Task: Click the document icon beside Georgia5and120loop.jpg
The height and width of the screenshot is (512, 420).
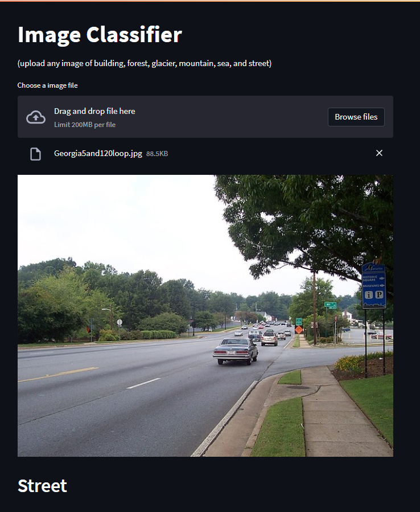Action: click(x=36, y=154)
